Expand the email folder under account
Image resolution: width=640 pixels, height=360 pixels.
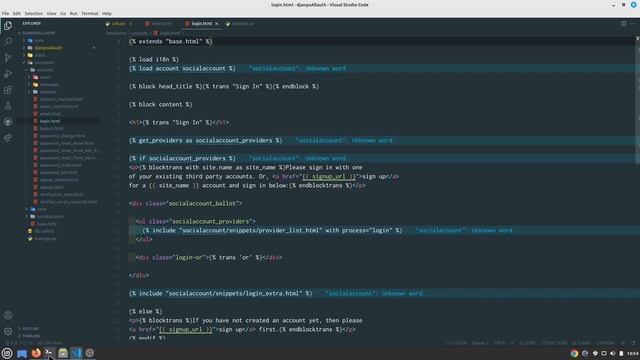point(45,77)
